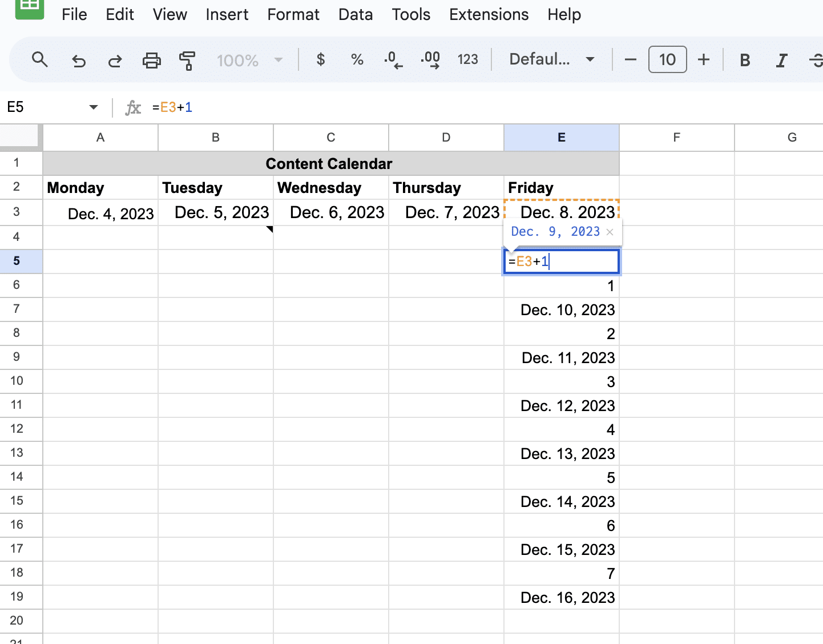Expand the font family dropdown

[551, 59]
